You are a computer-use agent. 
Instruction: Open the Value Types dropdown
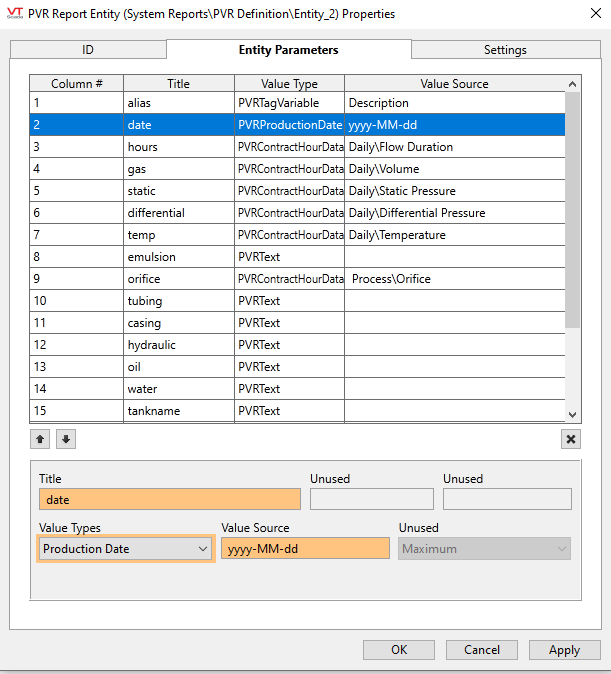[125, 549]
